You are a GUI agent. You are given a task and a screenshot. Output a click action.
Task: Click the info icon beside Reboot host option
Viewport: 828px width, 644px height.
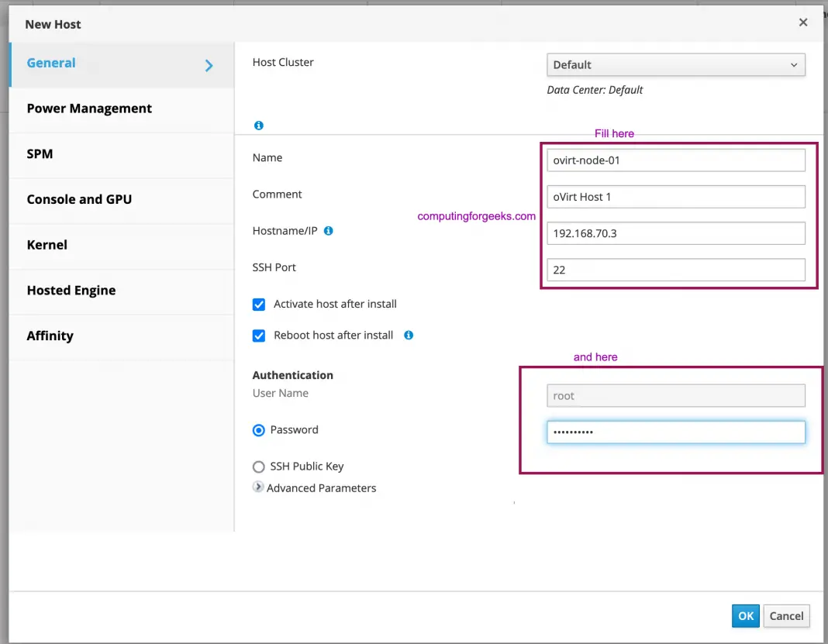408,336
